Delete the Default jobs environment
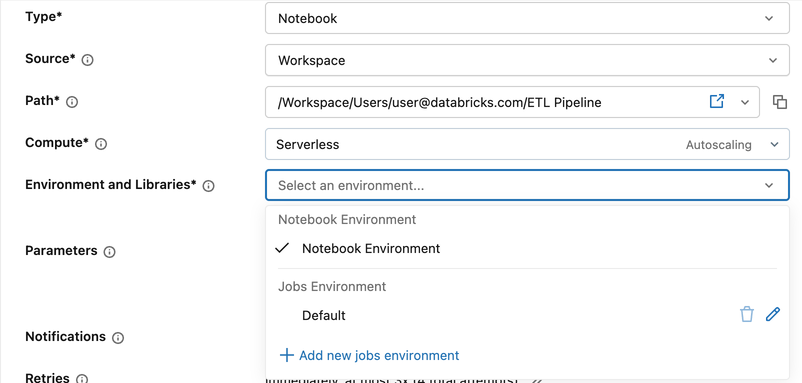Screen dimensions: 802x383 [x=747, y=314]
